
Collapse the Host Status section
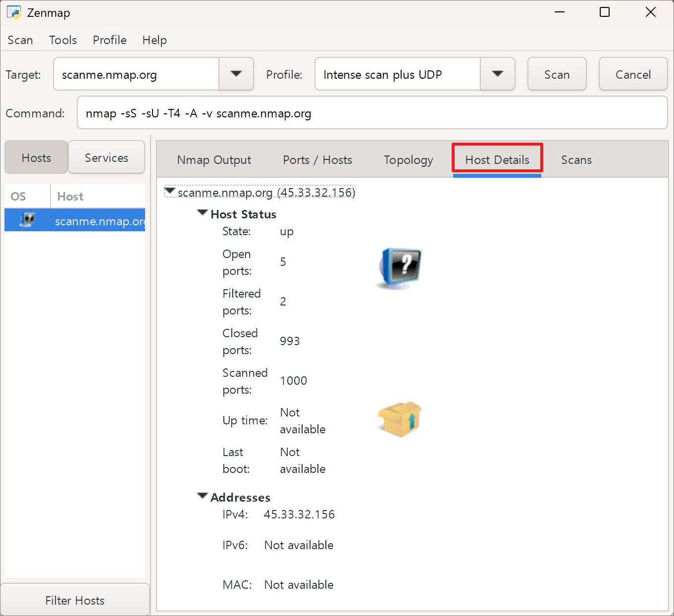pos(202,213)
